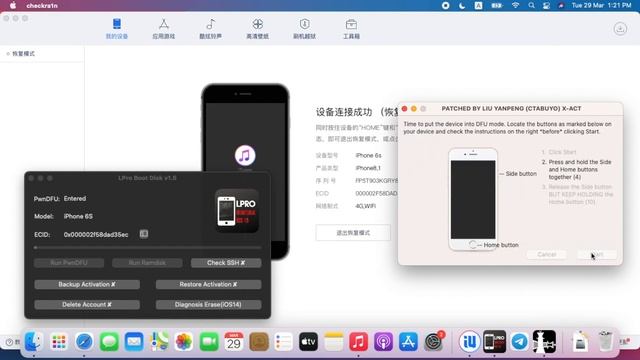Click the screen recording indicator in the menu bar
This screenshot has width=640, height=360.
pyautogui.click(x=445, y=5)
